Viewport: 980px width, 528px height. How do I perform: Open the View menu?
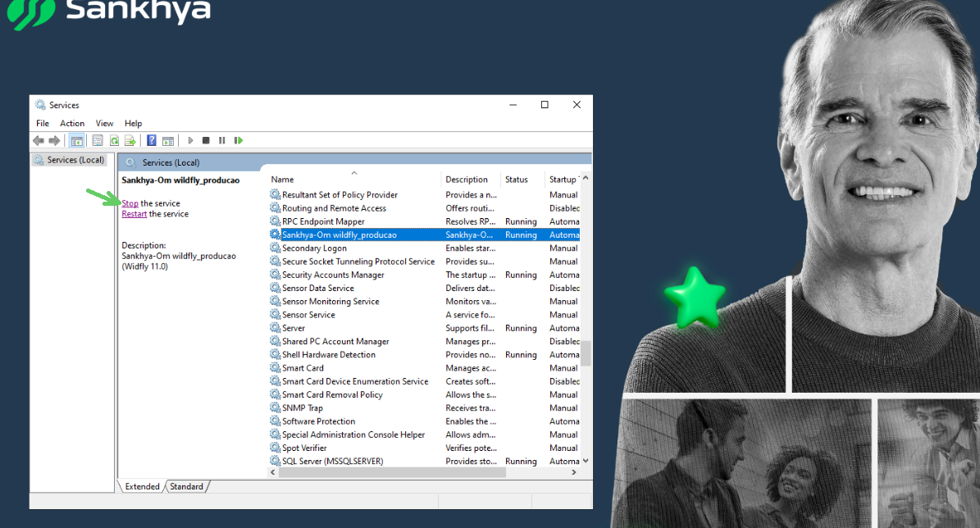tap(104, 123)
